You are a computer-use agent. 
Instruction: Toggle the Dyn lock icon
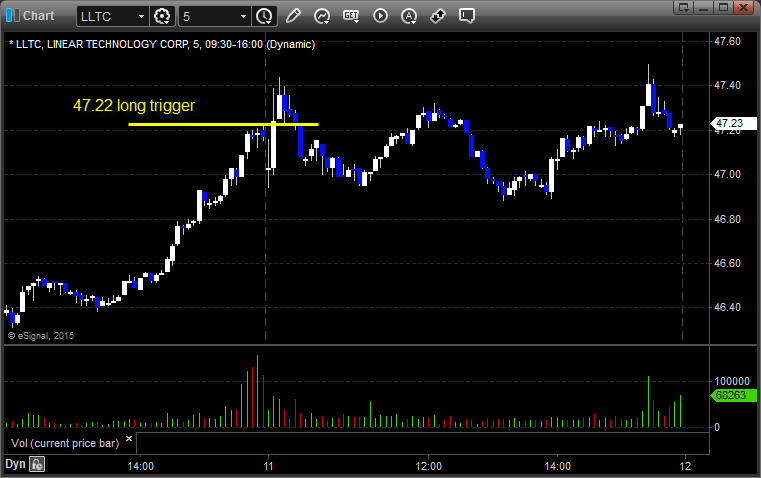coord(37,464)
